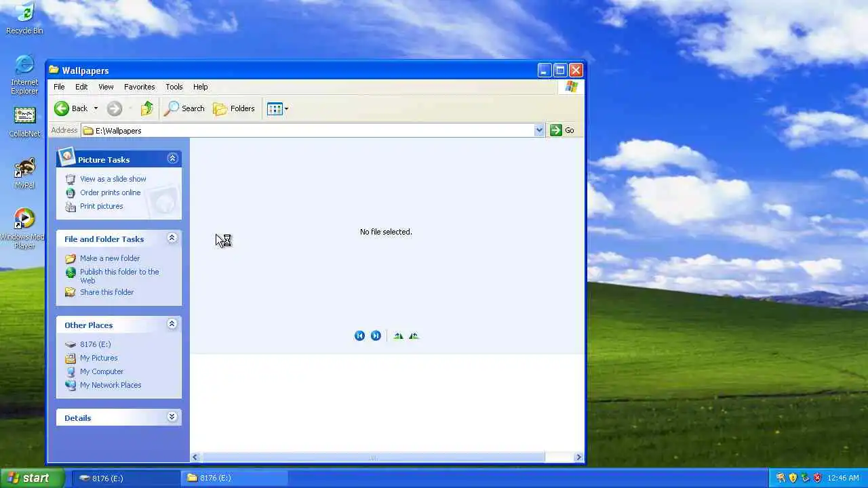Click View as a slide show

tap(113, 179)
